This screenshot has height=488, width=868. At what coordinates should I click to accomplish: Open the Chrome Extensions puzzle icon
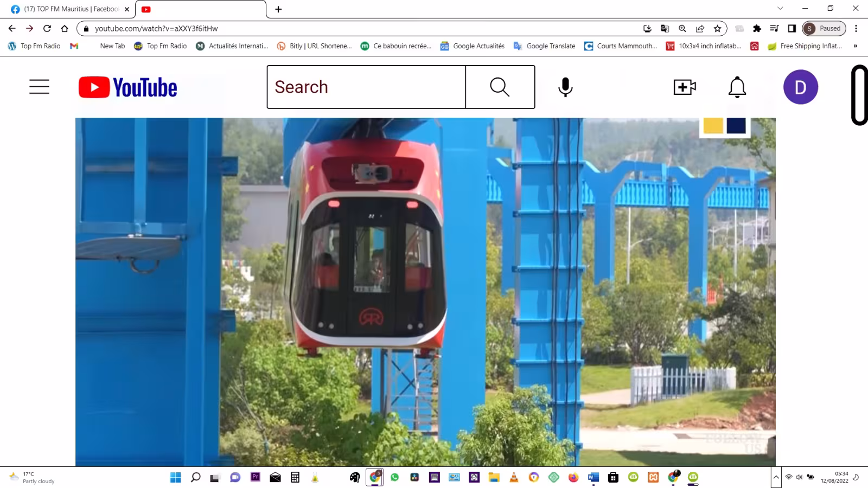point(757,28)
